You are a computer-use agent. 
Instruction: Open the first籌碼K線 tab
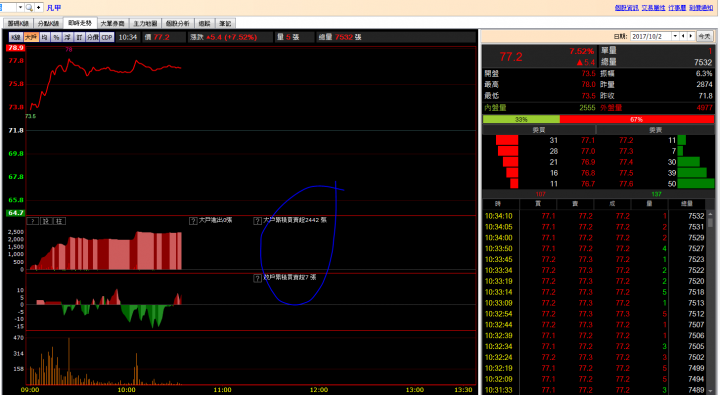pos(18,23)
